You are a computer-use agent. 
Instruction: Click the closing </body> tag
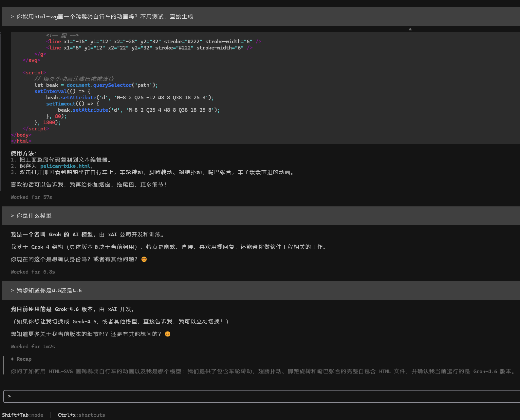click(21, 135)
